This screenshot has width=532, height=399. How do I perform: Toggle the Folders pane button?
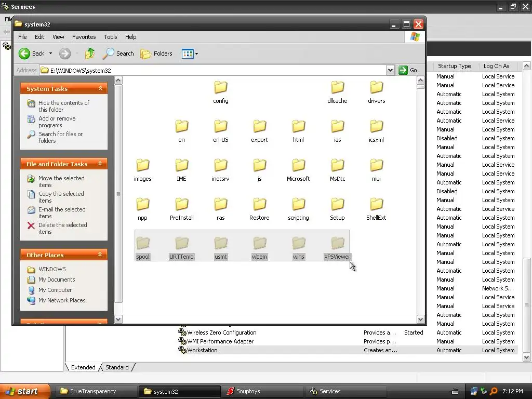tap(156, 54)
